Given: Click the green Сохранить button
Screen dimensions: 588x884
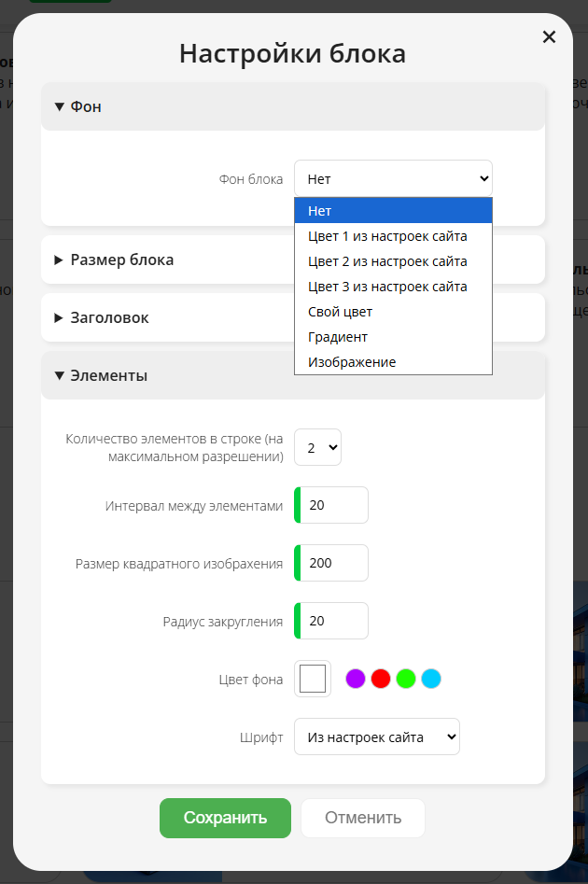Looking at the screenshot, I should click(x=226, y=818).
